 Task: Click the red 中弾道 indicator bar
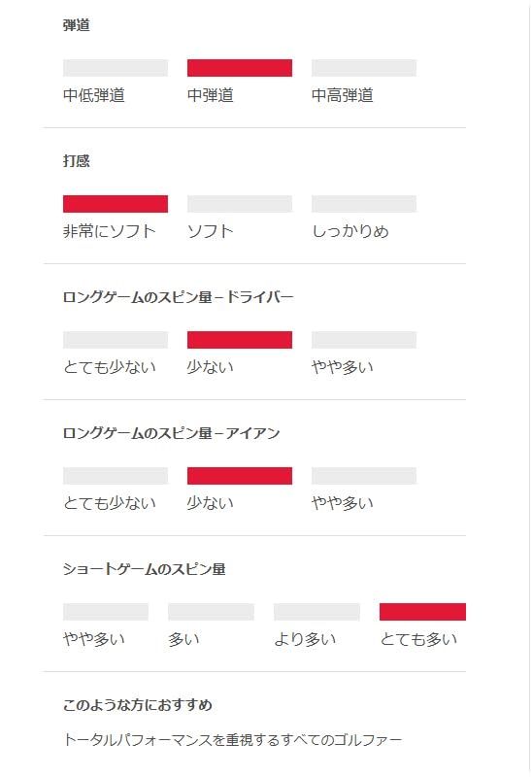tap(240, 68)
